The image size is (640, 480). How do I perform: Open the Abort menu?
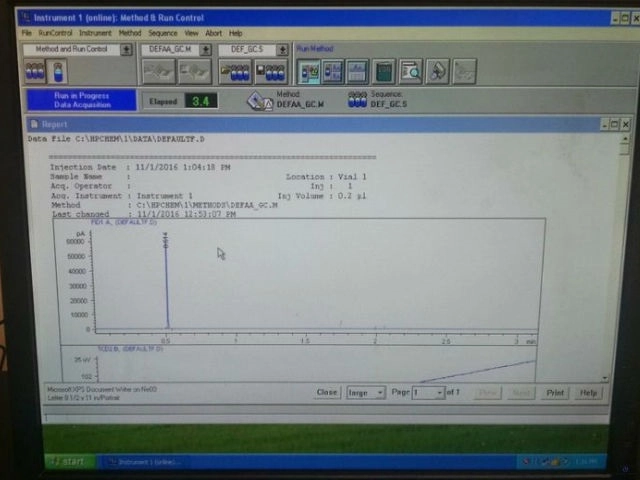[214, 33]
